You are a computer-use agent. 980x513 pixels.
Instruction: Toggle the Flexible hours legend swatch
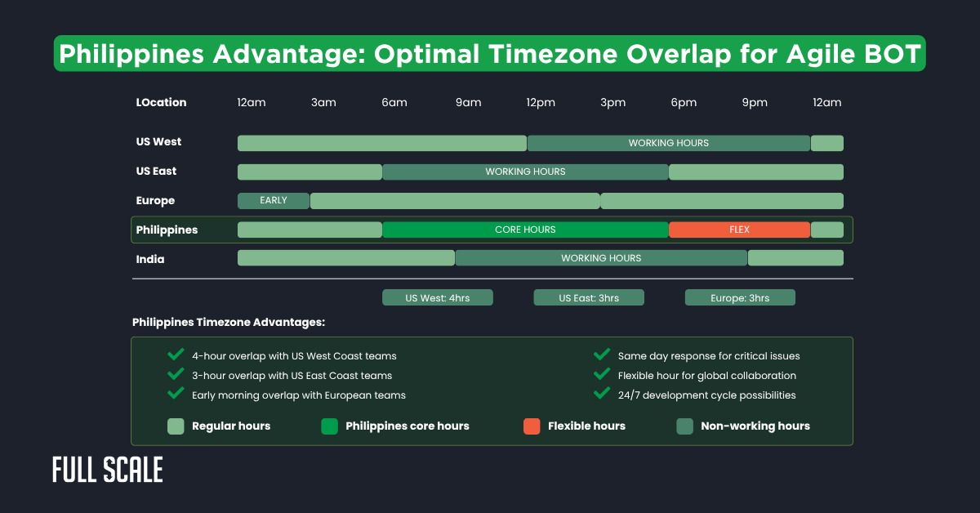click(x=531, y=426)
